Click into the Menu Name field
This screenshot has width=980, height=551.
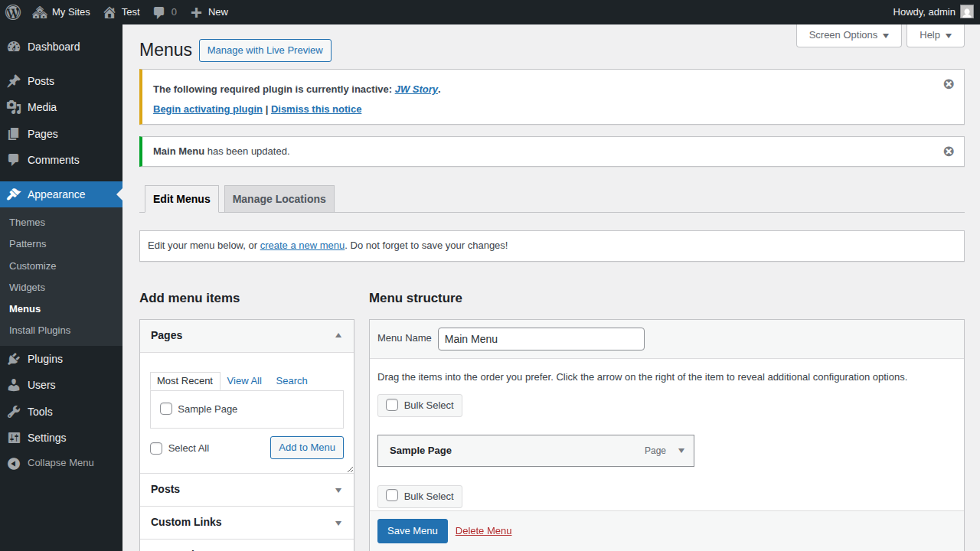click(x=541, y=339)
